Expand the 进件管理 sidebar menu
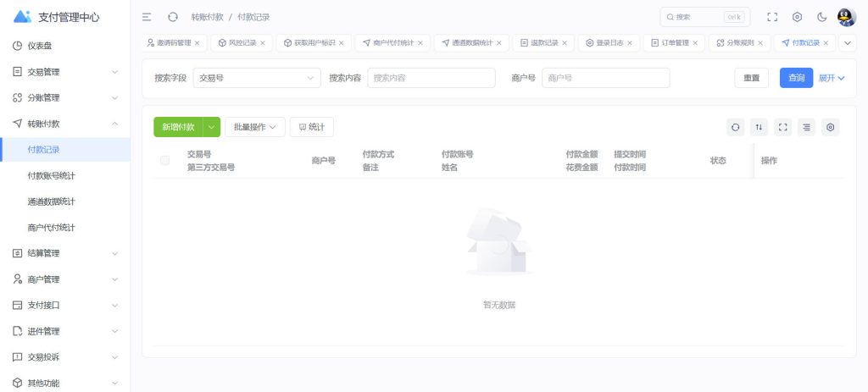 tap(65, 331)
